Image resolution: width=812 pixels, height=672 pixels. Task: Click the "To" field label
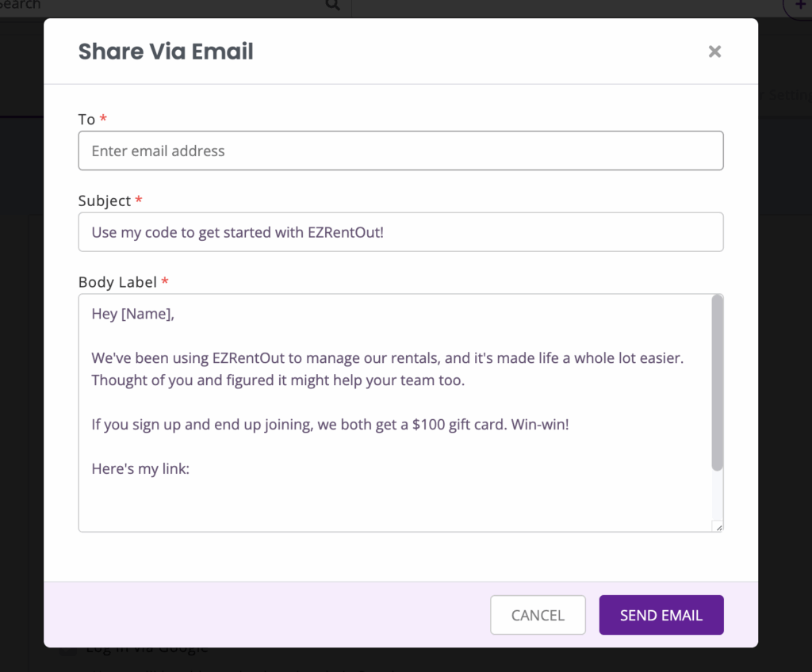point(86,120)
